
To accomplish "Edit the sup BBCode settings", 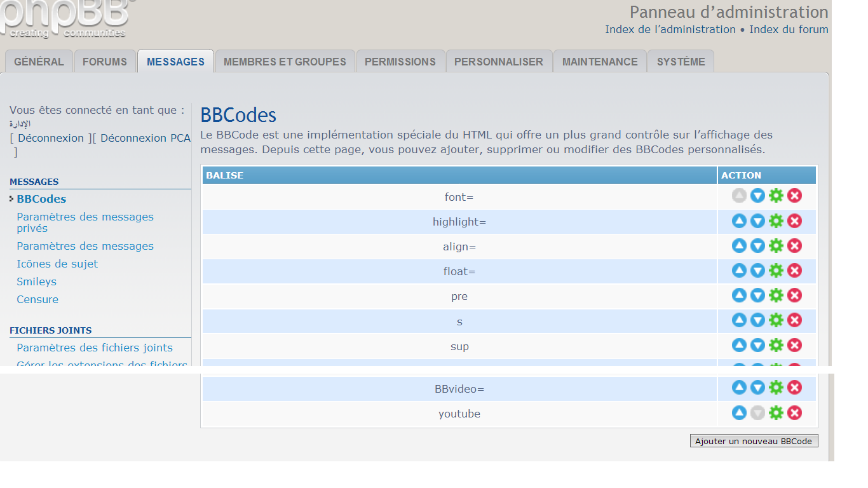I will coord(776,345).
